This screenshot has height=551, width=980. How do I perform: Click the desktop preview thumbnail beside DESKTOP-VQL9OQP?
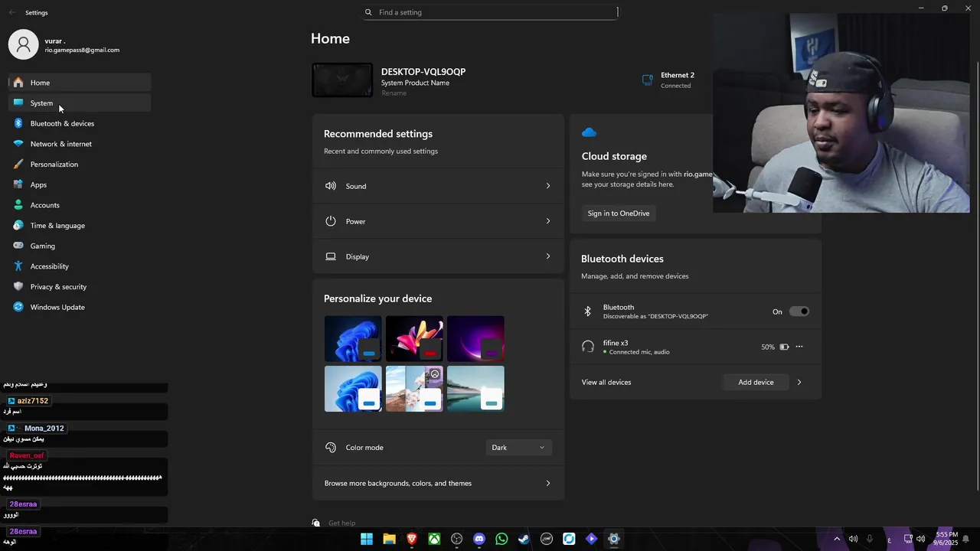click(342, 80)
